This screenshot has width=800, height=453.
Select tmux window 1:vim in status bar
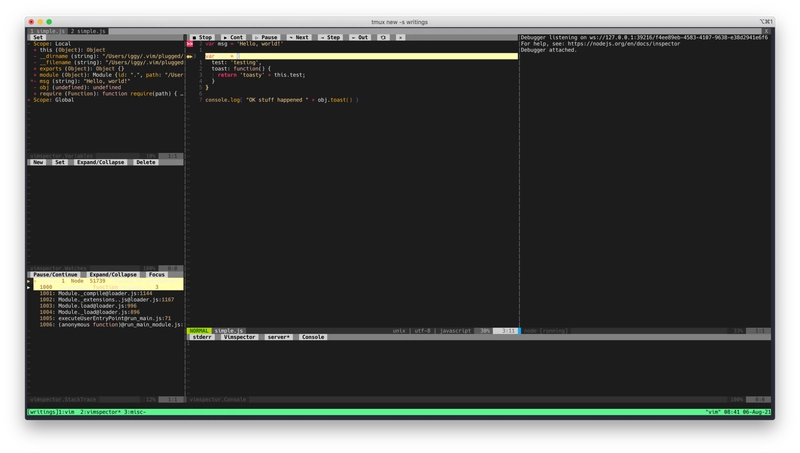66,412
